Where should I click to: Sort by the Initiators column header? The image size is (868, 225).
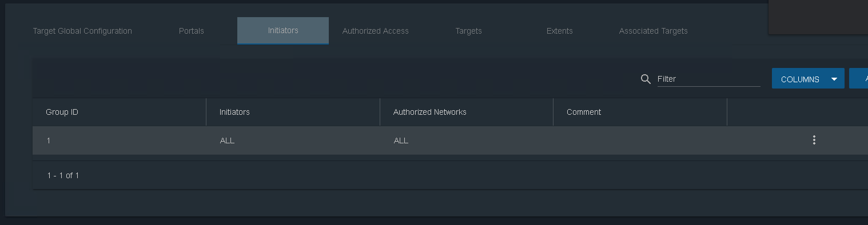tap(234, 112)
